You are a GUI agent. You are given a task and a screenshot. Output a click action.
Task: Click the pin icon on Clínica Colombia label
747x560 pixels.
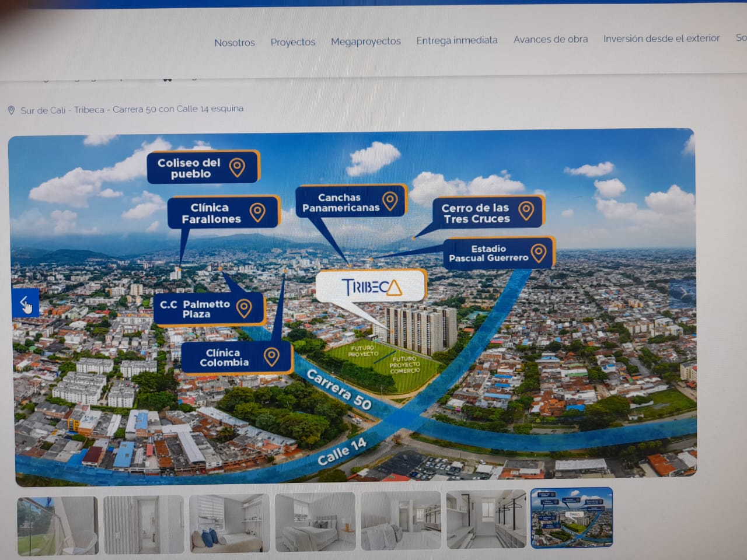(x=271, y=356)
